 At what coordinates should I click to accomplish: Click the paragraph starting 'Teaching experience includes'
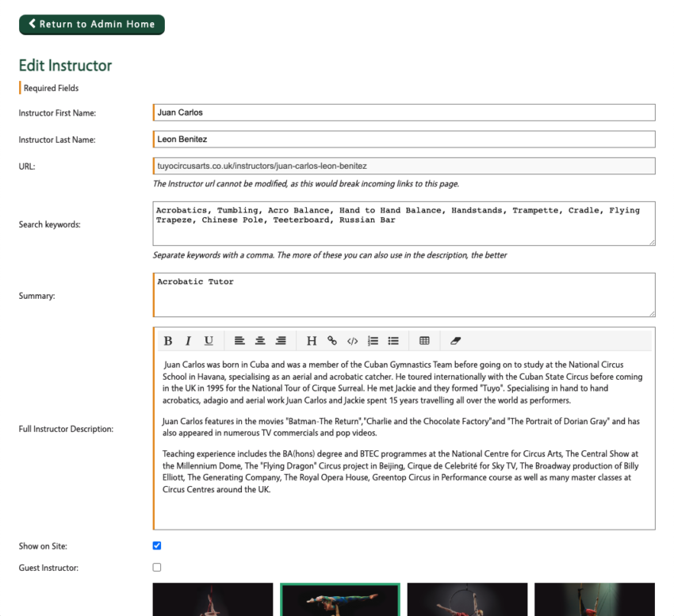pyautogui.click(x=400, y=472)
